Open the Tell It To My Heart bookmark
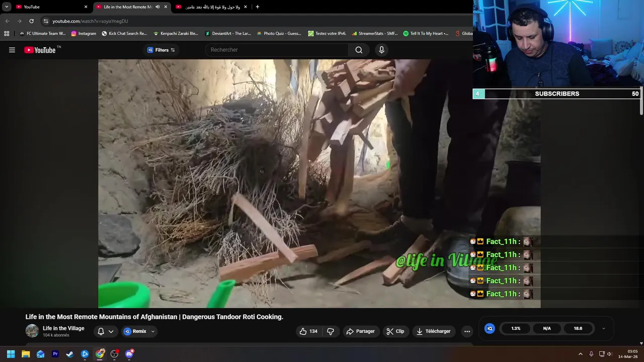The height and width of the screenshot is (362, 644). click(x=426, y=34)
